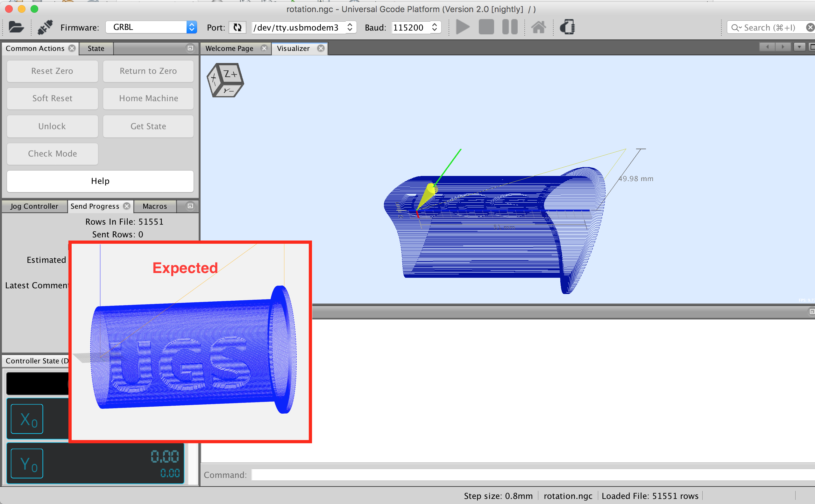Start sending with the play button
Image resolution: width=815 pixels, height=504 pixels.
(x=463, y=27)
